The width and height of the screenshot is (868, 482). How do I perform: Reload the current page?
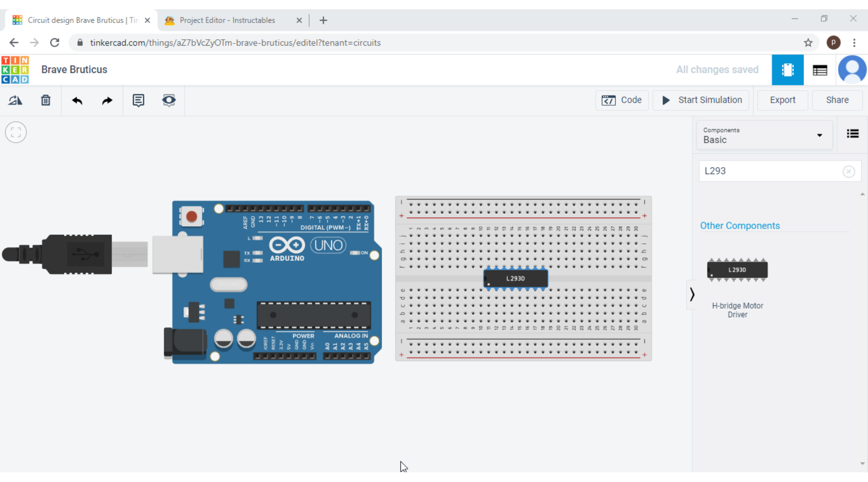coord(54,43)
